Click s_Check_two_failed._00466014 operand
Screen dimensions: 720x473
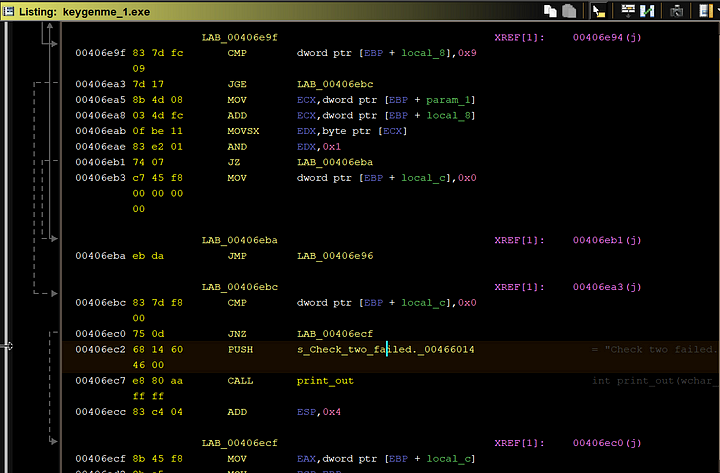pyautogui.click(x=385, y=350)
